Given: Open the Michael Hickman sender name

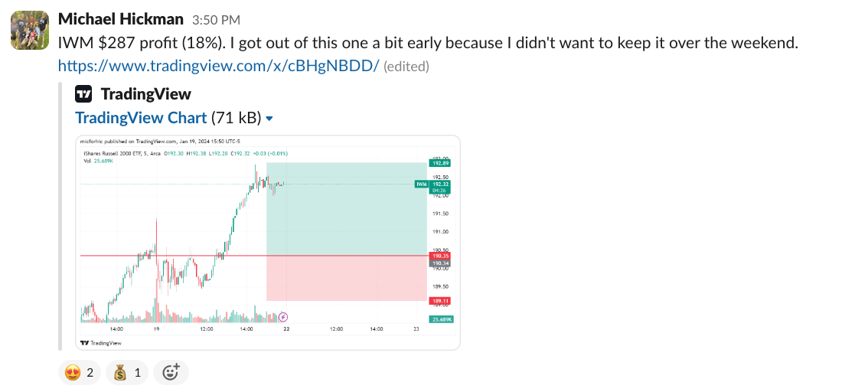Looking at the screenshot, I should click(121, 19).
